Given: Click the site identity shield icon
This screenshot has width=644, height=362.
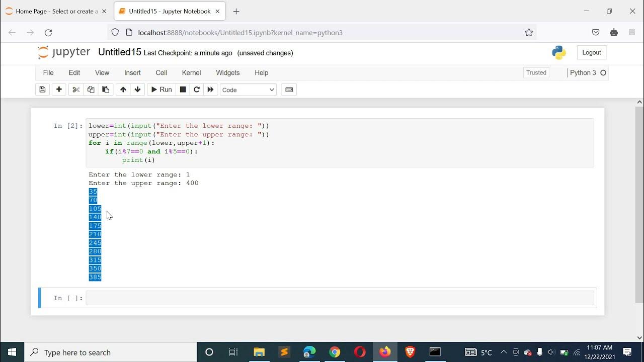Looking at the screenshot, I should pos(115,33).
